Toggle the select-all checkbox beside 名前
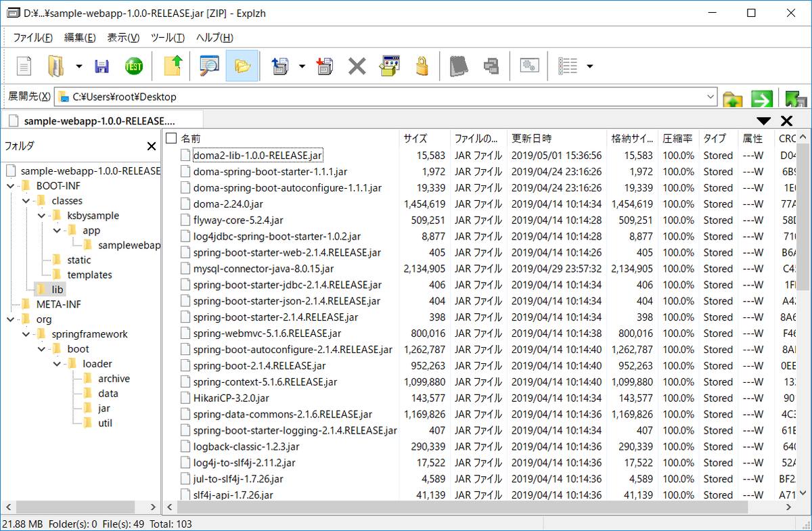This screenshot has width=812, height=531. point(171,138)
